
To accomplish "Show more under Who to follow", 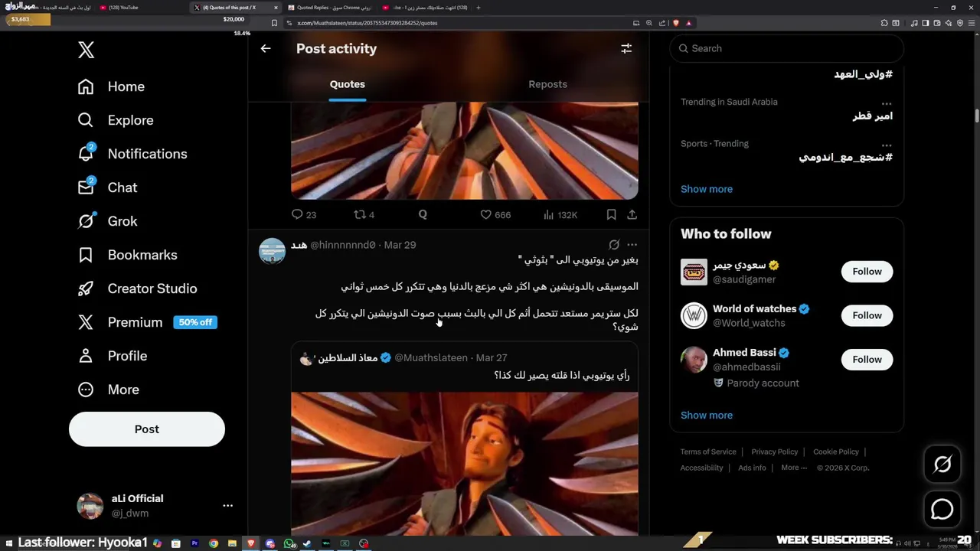I will [x=707, y=415].
